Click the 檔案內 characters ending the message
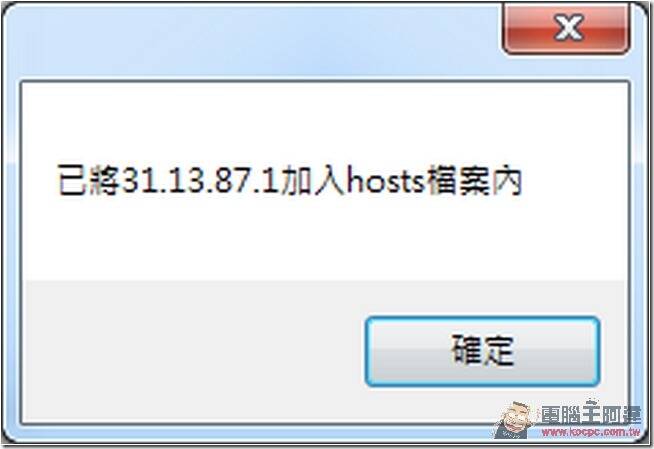The width and height of the screenshot is (654, 449). pos(474,182)
